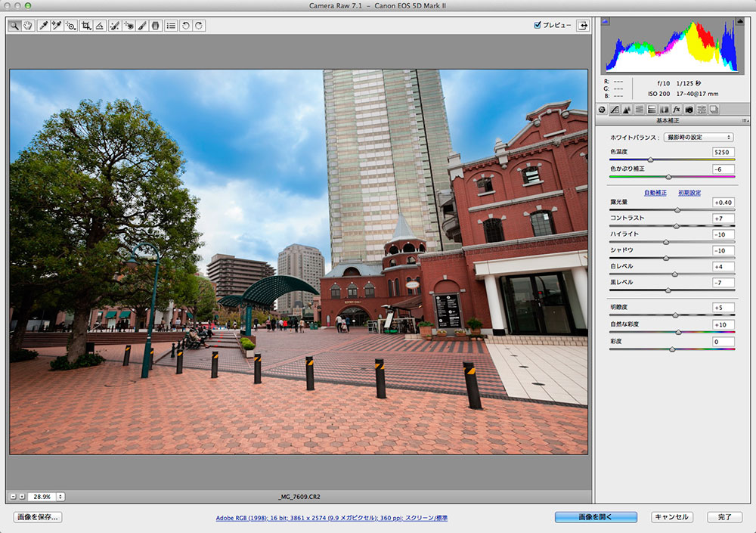Click the ハイライト slider handle

point(666,242)
